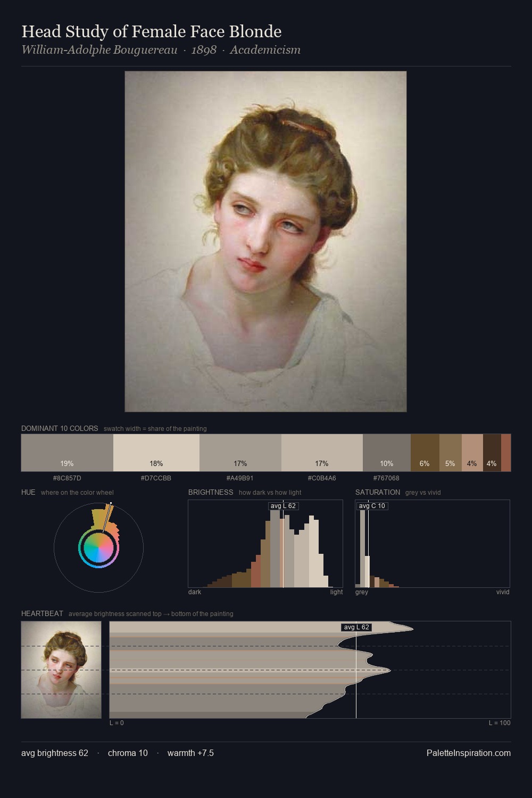This screenshot has width=532, height=798.
Task: Click the hex label #C0B4A6
Action: (322, 478)
